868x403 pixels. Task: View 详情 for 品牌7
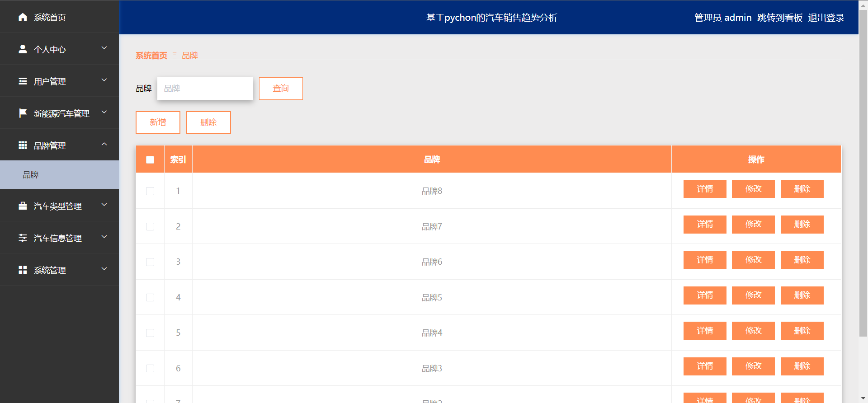tap(705, 225)
